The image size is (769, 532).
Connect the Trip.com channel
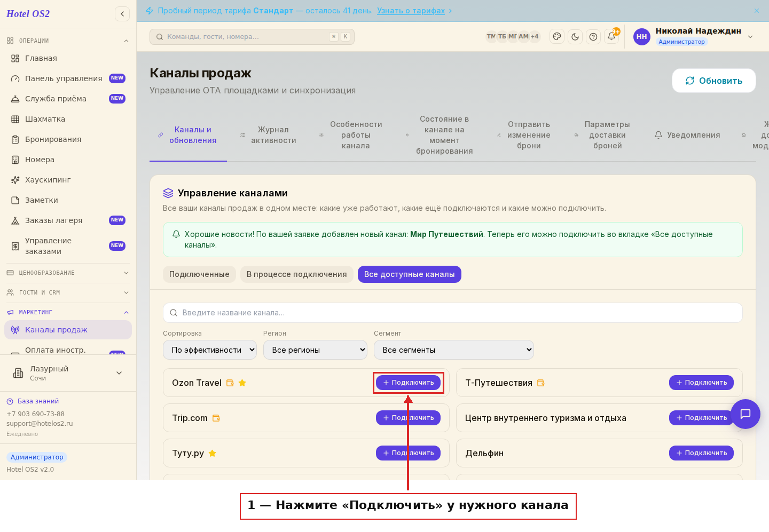[x=409, y=418]
